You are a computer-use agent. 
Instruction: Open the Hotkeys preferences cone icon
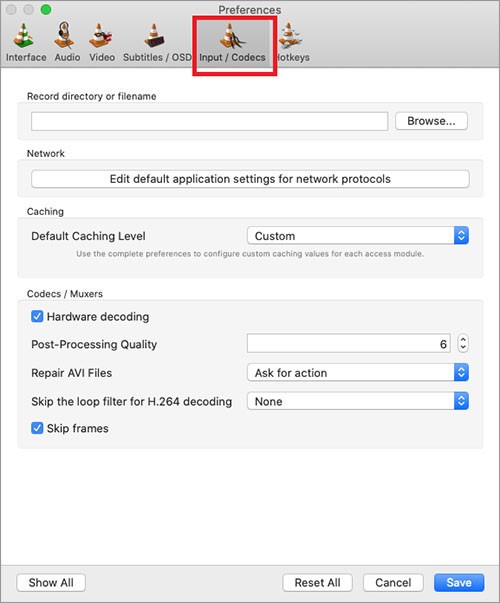click(290, 36)
